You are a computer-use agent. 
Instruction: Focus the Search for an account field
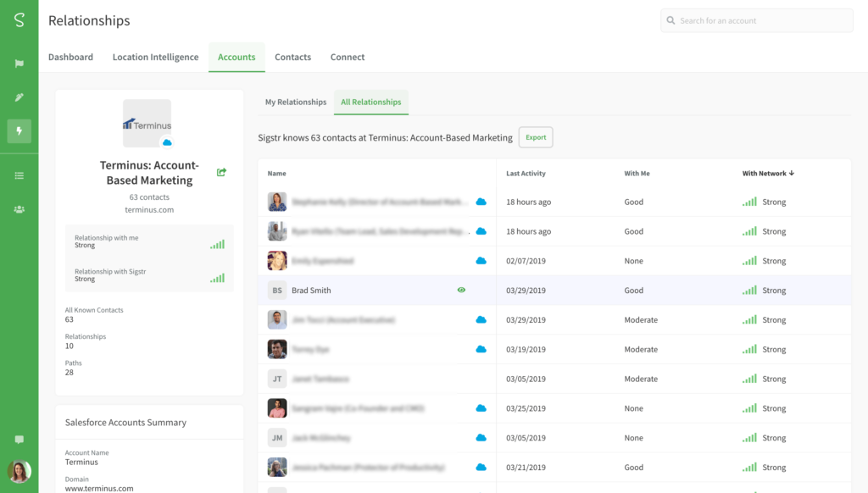tap(757, 20)
